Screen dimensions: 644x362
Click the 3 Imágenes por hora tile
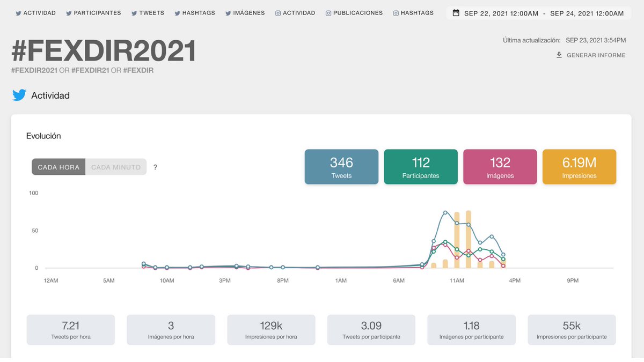(x=171, y=330)
